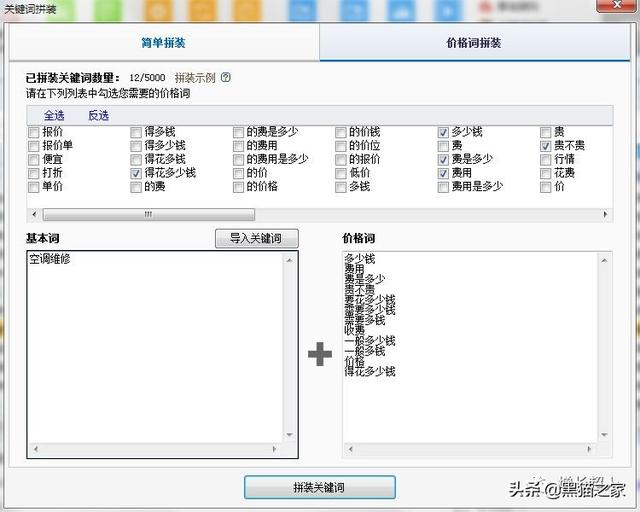
Task: Check the 的价位 checkbox
Action: tap(341, 146)
